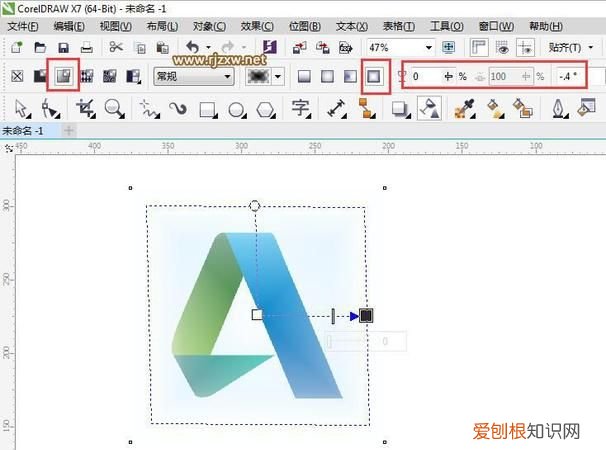
Task: Select the Ellipse tool
Action: coord(237,108)
